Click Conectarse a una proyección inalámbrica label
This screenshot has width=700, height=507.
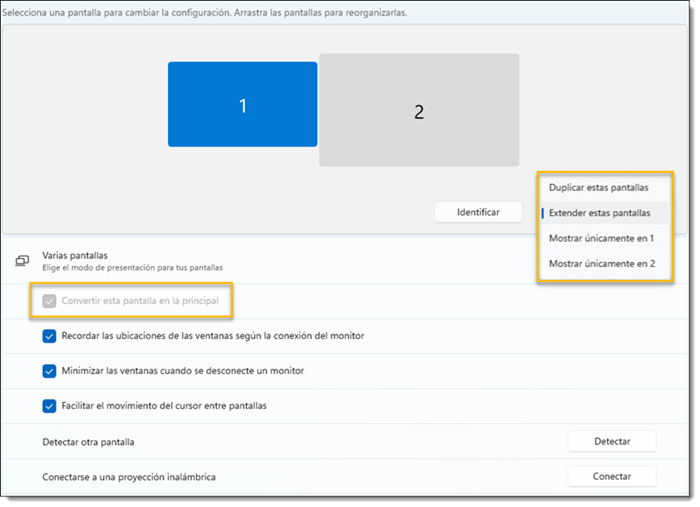tap(129, 477)
